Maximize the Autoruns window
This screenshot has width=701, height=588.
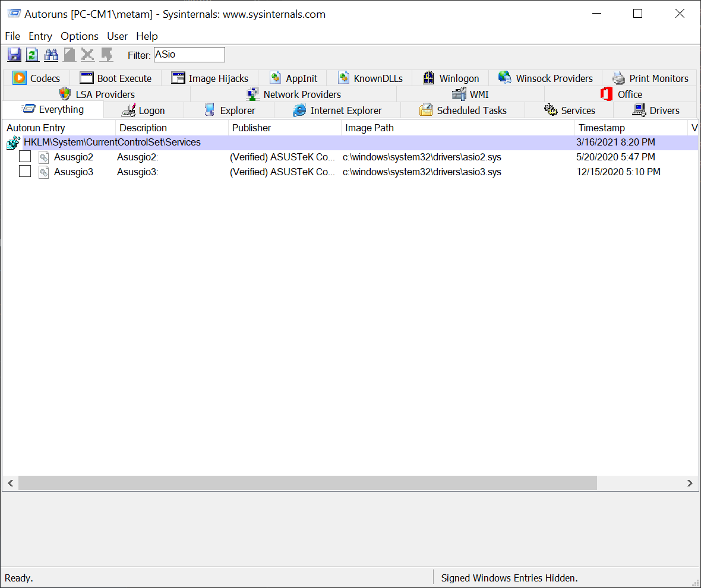638,14
